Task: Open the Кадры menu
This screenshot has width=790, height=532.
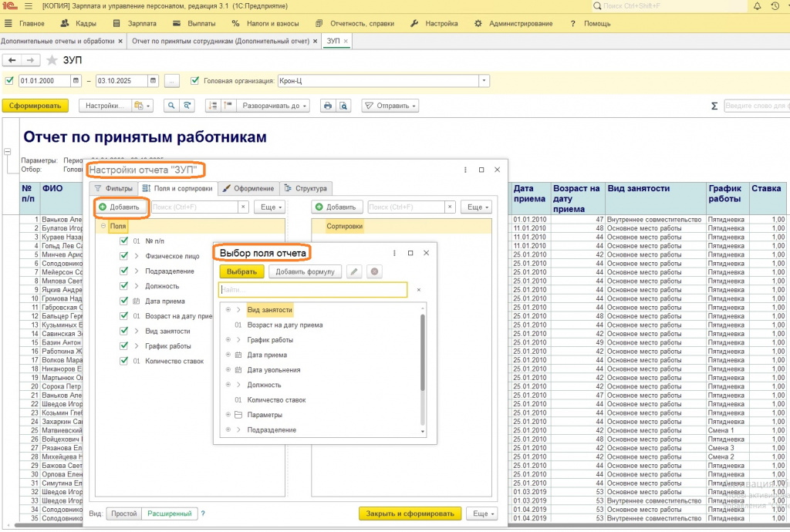Action: tap(78, 23)
